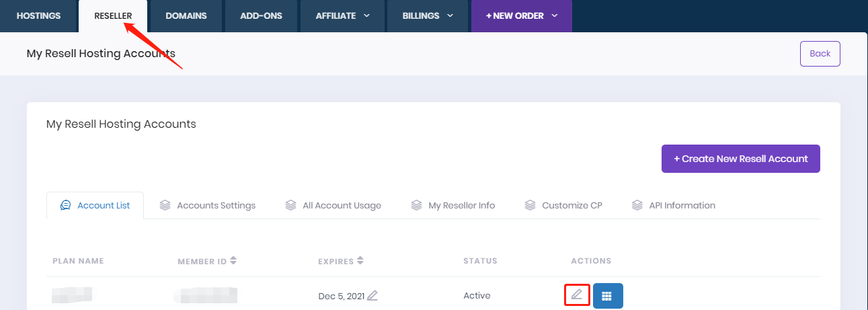Select the Hostings navigation tab
This screenshot has height=310, width=868.
38,15
